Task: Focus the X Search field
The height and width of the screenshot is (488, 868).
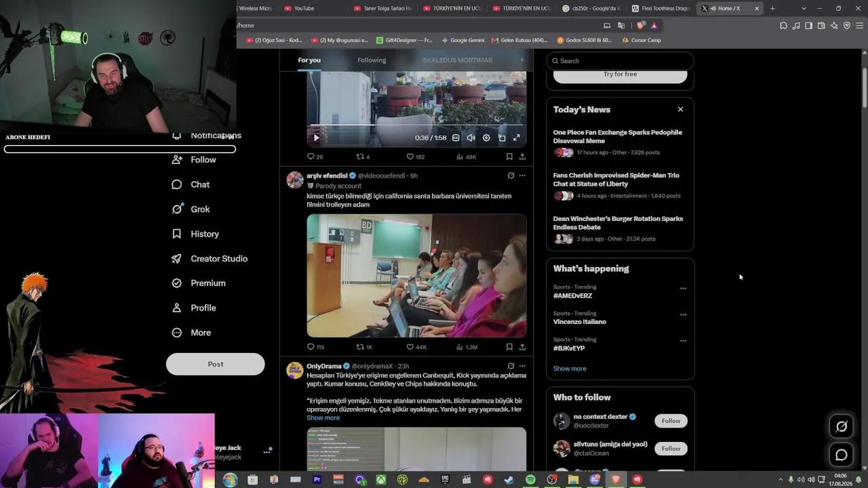Action: 620,61
